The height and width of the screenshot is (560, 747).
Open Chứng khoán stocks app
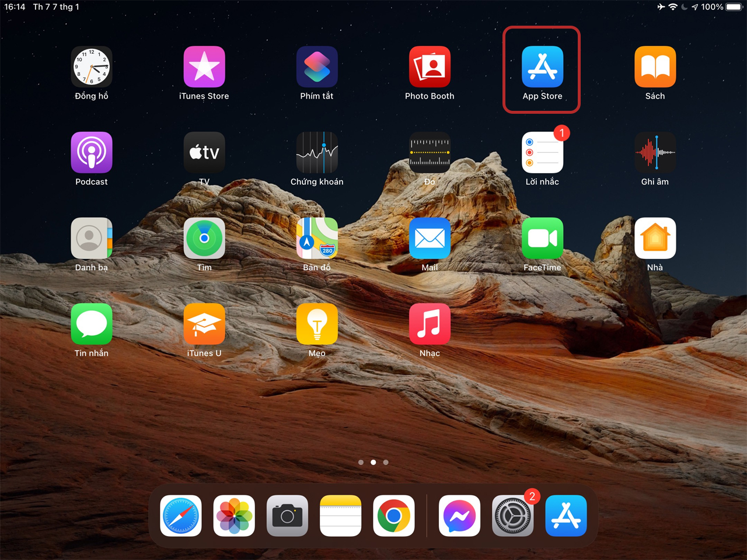pyautogui.click(x=317, y=152)
